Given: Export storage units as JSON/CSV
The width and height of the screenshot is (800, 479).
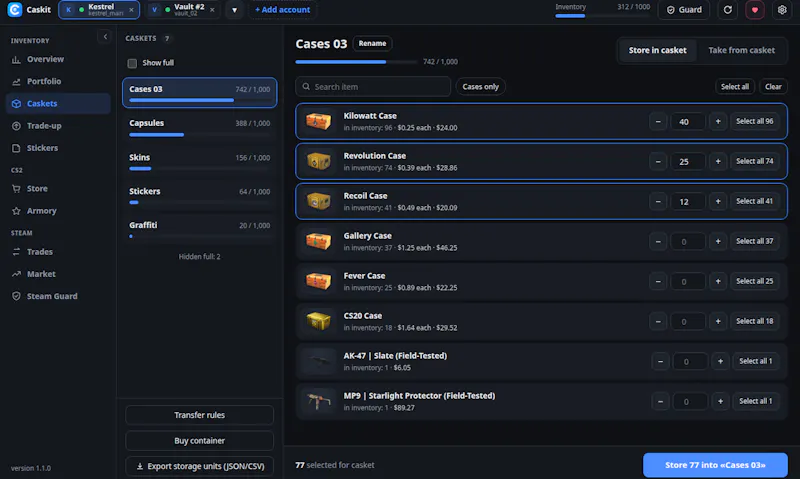Looking at the screenshot, I should click(199, 466).
